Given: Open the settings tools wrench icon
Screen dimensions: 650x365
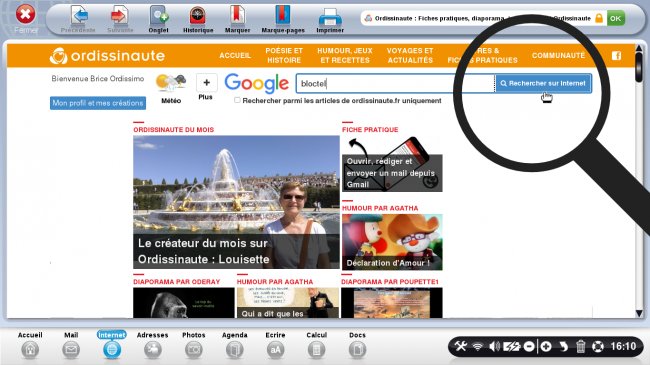Looking at the screenshot, I should click(x=461, y=346).
